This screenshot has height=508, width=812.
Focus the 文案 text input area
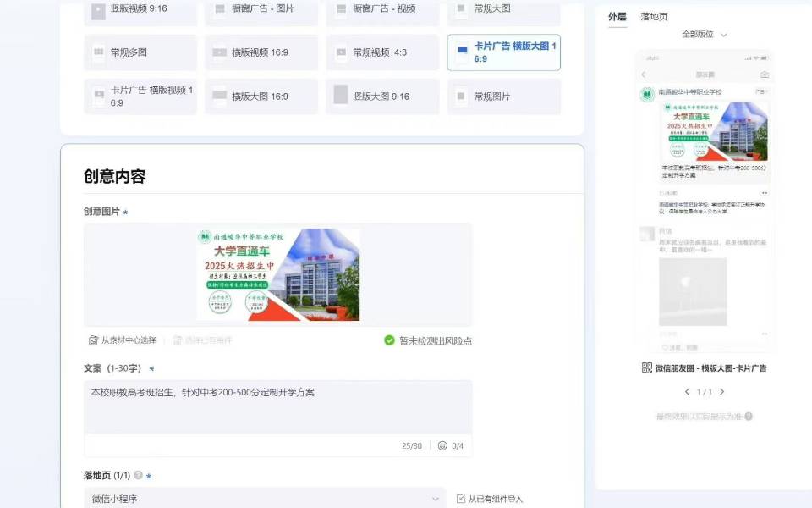278,407
